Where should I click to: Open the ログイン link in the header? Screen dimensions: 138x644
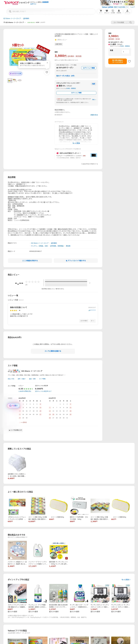pos(33,4)
